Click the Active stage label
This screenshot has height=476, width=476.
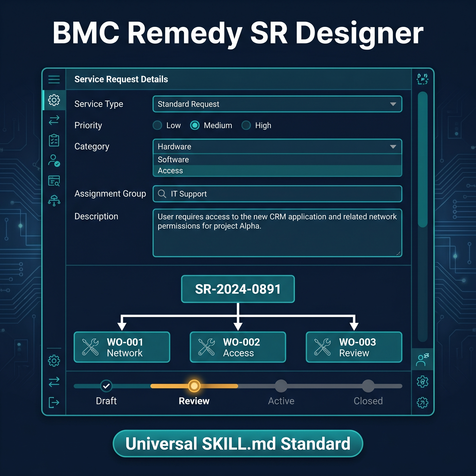point(281,401)
